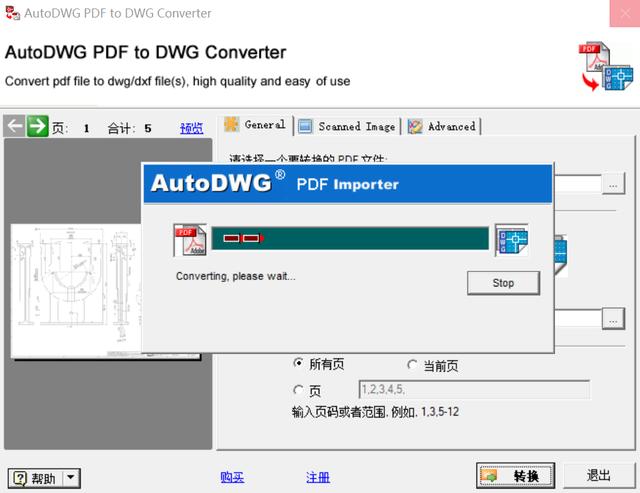The height and width of the screenshot is (493, 640).
Task: Go to the previous page with the left arrow
Action: coord(15,126)
